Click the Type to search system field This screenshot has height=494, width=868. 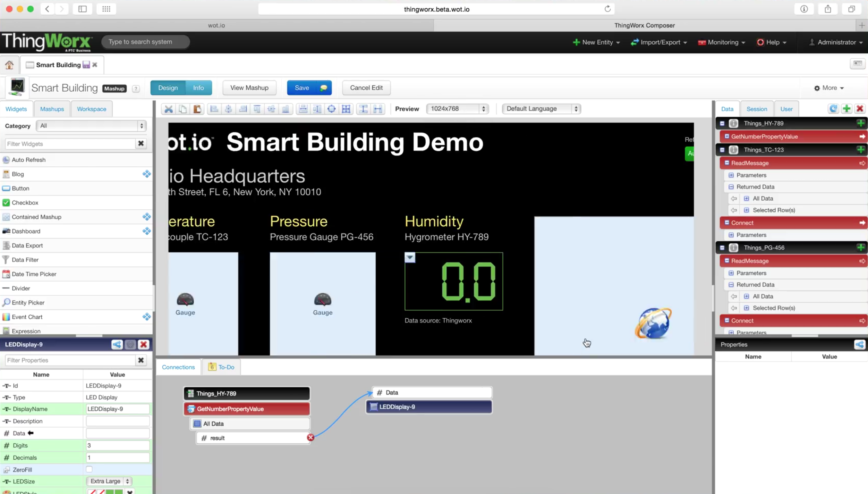click(145, 42)
